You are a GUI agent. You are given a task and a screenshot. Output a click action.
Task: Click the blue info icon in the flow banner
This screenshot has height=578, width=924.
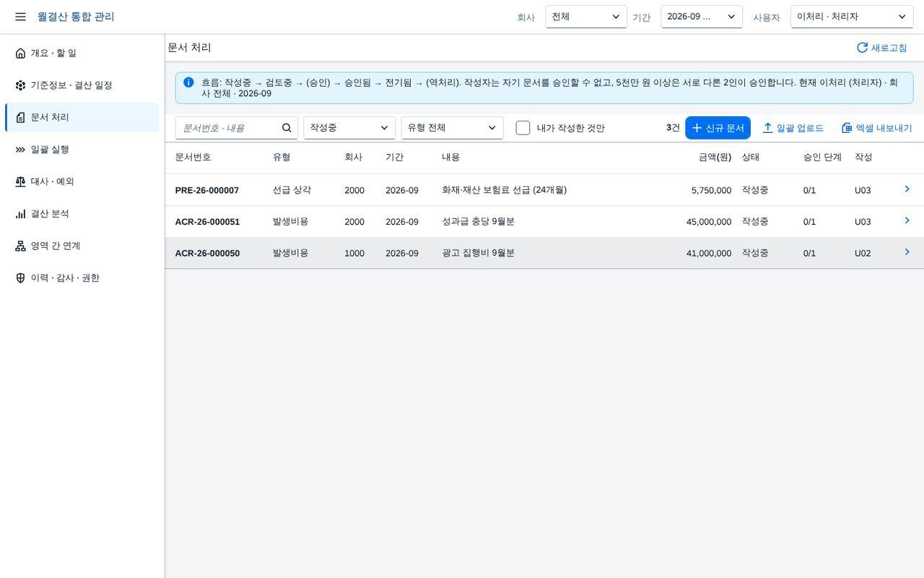[188, 82]
